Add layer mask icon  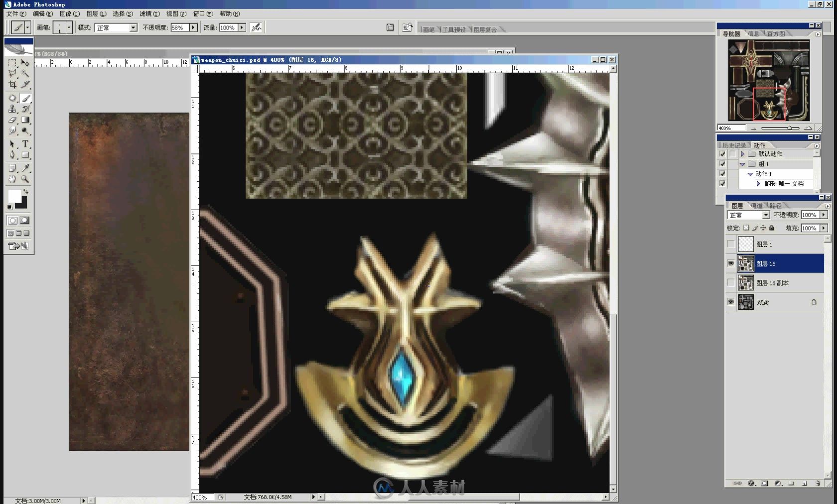[764, 483]
